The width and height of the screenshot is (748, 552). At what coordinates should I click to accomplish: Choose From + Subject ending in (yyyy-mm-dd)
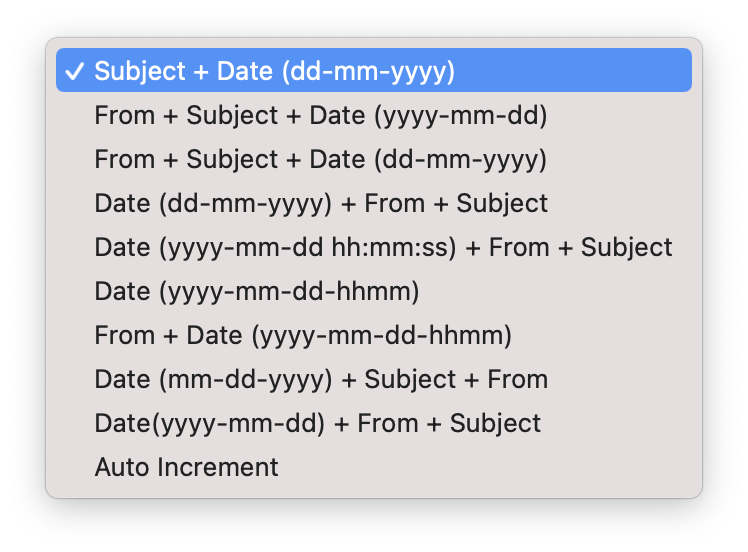[320, 115]
